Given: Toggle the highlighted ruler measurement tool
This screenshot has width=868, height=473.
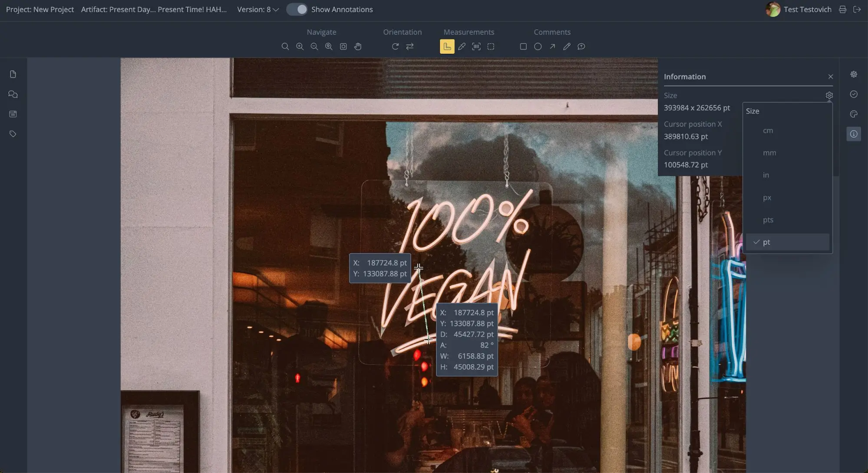Looking at the screenshot, I should pos(447,46).
